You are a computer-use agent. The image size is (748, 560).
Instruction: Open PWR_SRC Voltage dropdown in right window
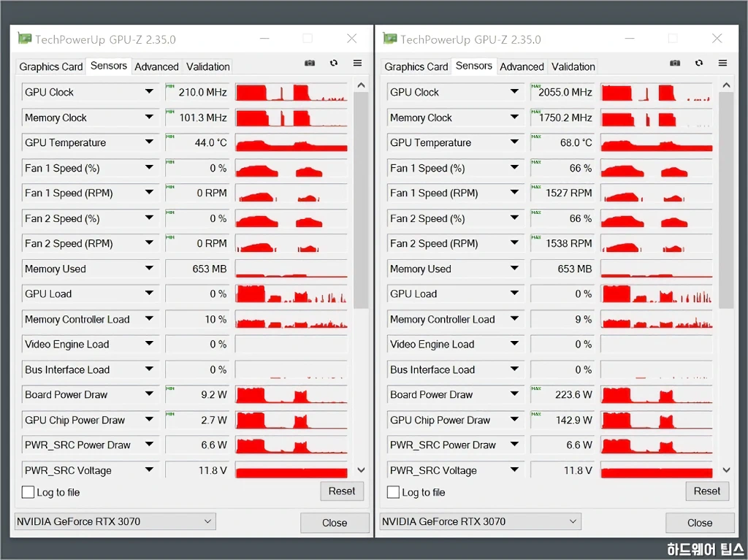(x=514, y=470)
